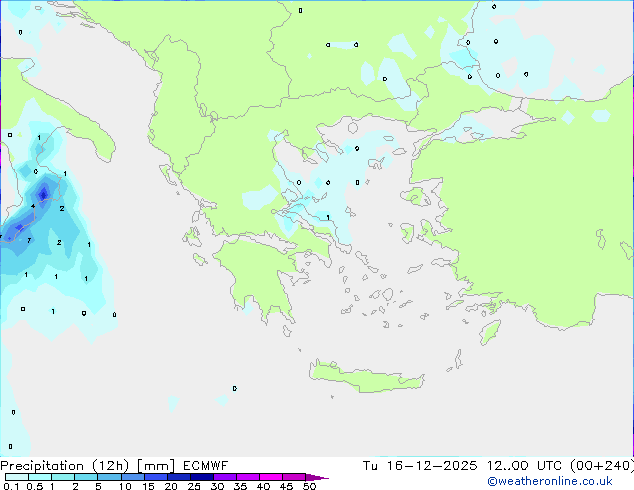634x490 pixels.
Task: Click the legend value label '25'
Action: coord(194,486)
